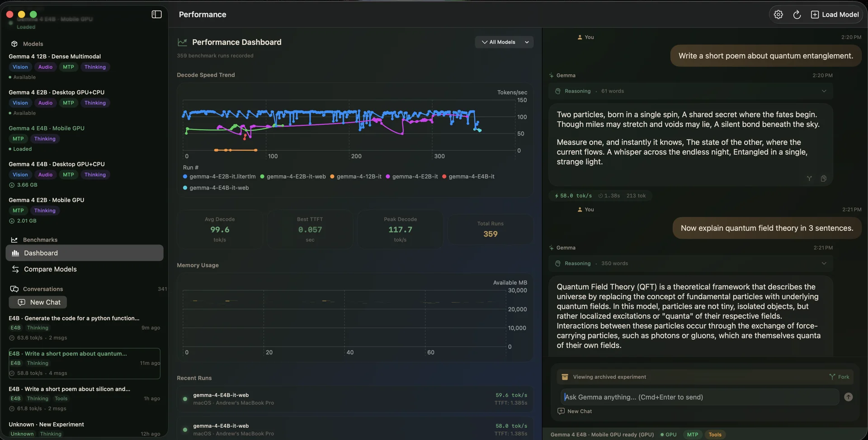Click the Performance Dashboard chart icon

(182, 42)
